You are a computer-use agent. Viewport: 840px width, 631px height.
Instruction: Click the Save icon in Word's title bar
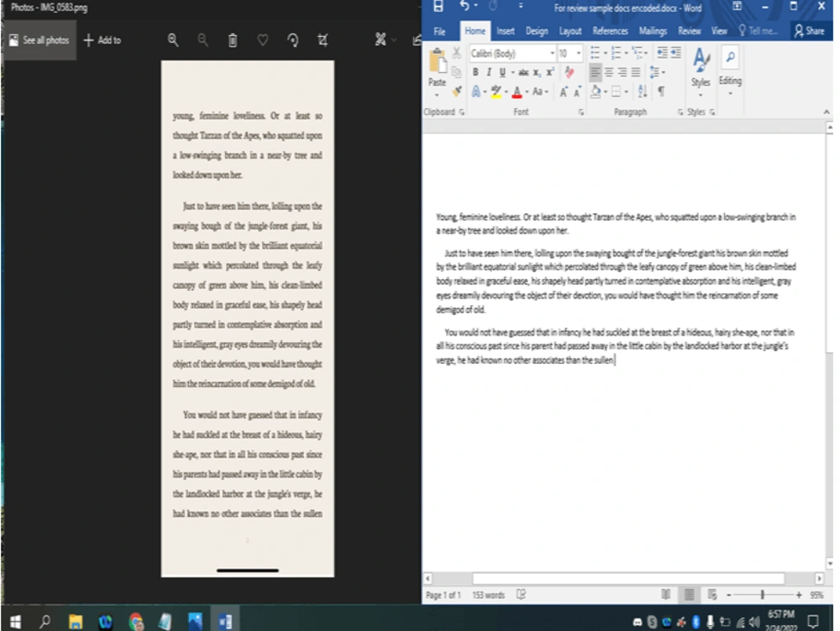click(438, 7)
